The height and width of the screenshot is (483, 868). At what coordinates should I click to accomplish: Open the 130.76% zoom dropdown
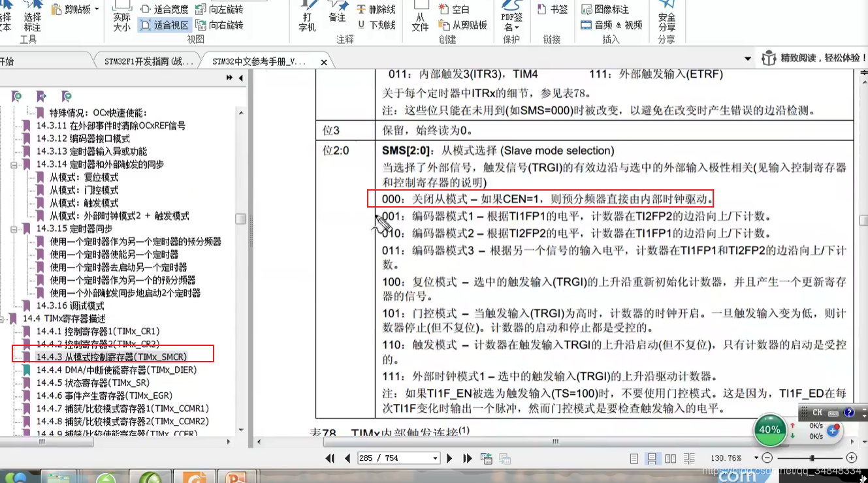click(x=756, y=458)
